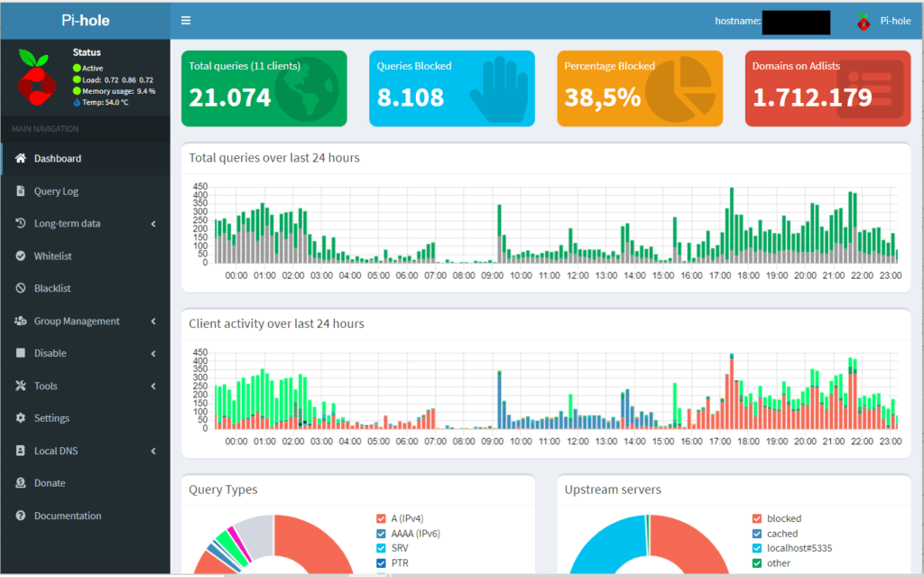Click the Pi-hole raspberry logo in sidebar
Screen dimensions: 924x577
click(x=36, y=79)
